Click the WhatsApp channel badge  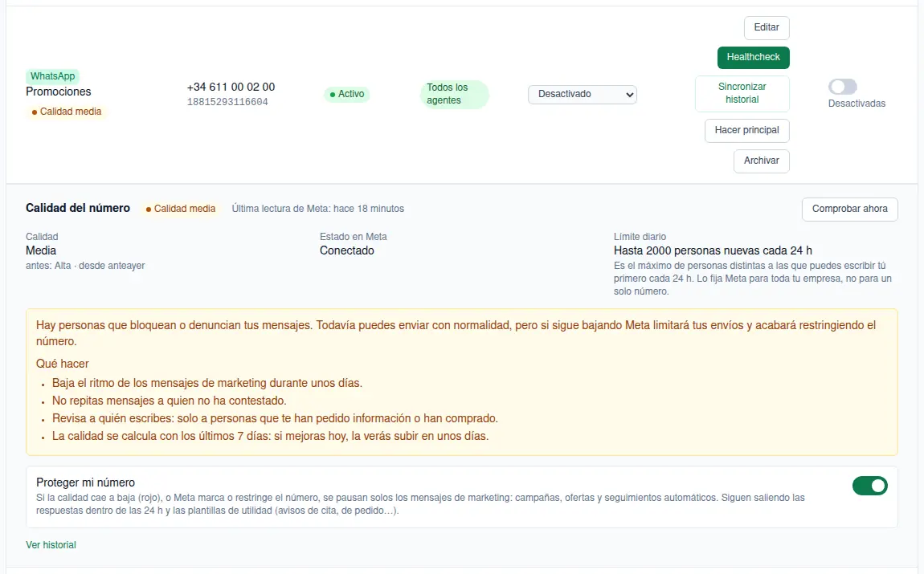coord(52,76)
